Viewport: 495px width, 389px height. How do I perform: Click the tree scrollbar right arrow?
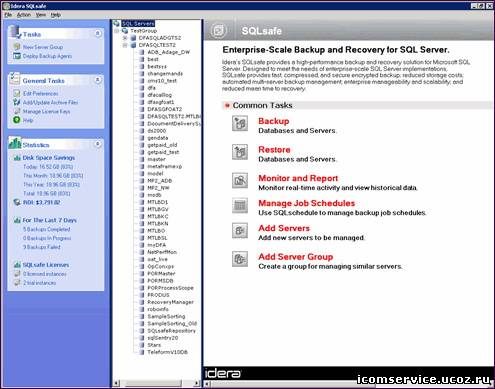pos(197,383)
